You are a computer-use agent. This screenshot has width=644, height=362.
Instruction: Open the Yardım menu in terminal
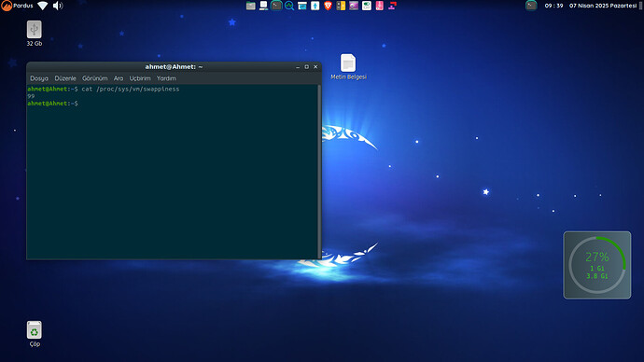click(166, 78)
